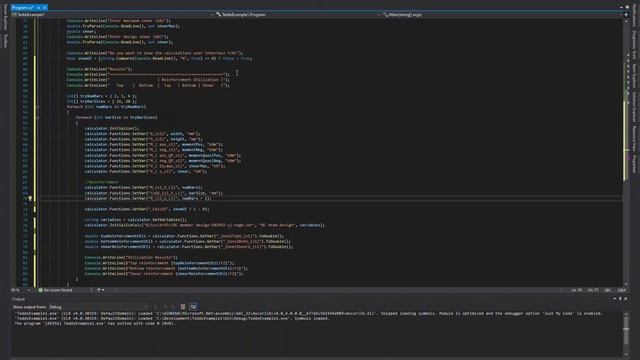640x360 pixels.
Task: Click the Output panel vertical scrollbar
Action: (626, 333)
